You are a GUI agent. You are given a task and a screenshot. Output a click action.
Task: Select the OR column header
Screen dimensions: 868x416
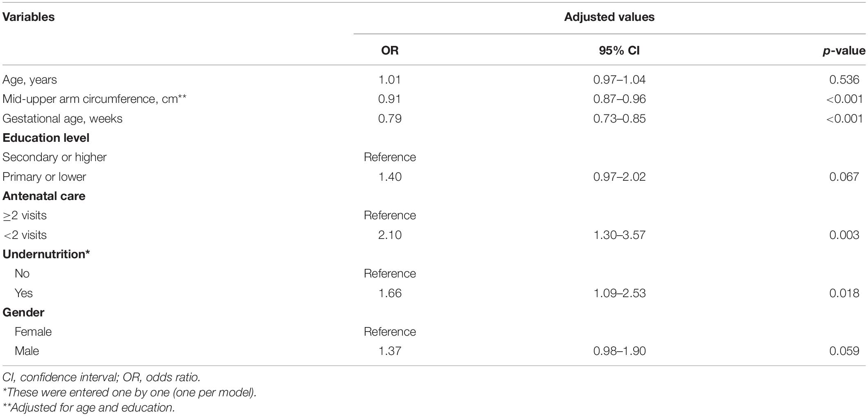(x=390, y=50)
